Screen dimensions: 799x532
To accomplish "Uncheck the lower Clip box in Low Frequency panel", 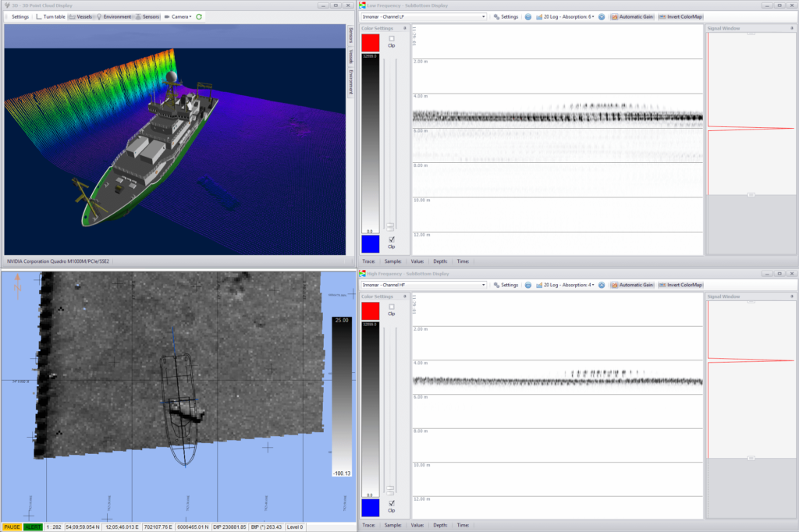I will pyautogui.click(x=392, y=239).
